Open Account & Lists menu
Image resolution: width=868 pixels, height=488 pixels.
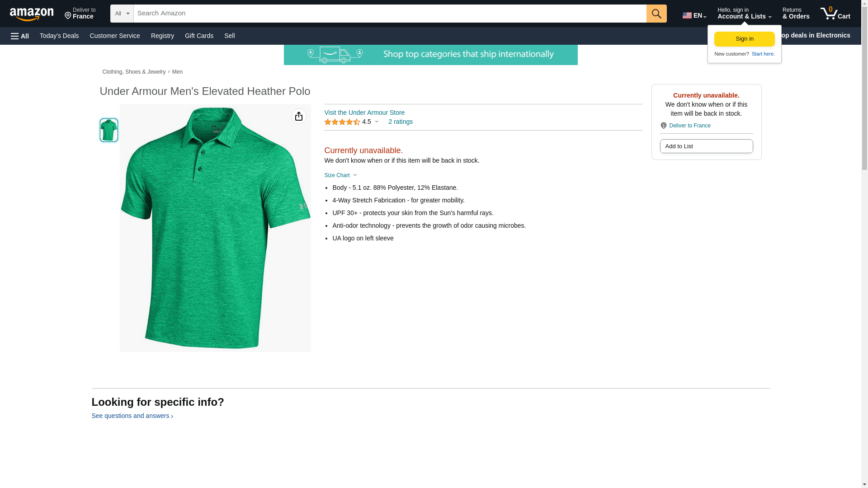click(744, 14)
